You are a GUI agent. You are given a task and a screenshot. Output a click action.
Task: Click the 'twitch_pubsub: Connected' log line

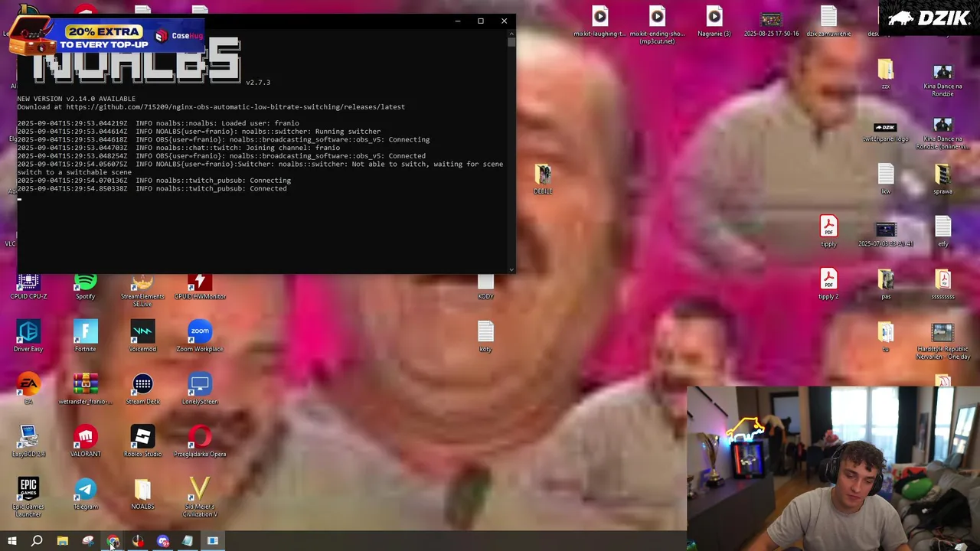click(x=152, y=189)
